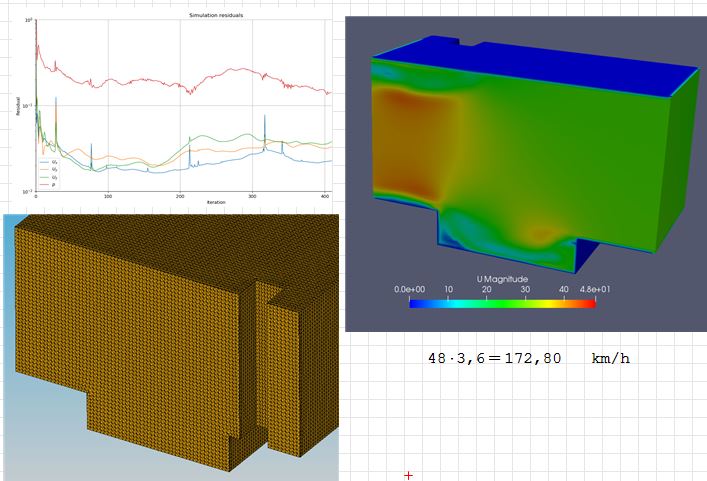Click the 'U Magnitude' legend title
Image resolution: width=707 pixels, height=481 pixels.
pyautogui.click(x=502, y=279)
